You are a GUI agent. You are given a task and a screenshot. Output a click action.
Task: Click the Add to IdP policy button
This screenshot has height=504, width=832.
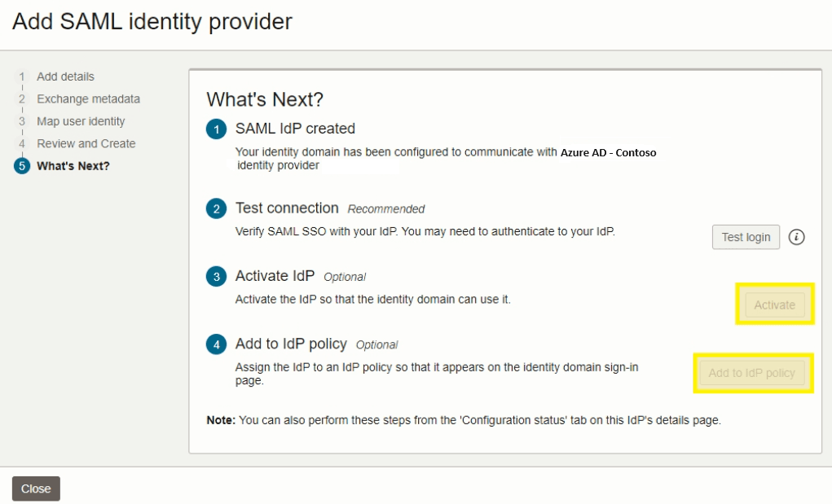coord(751,373)
